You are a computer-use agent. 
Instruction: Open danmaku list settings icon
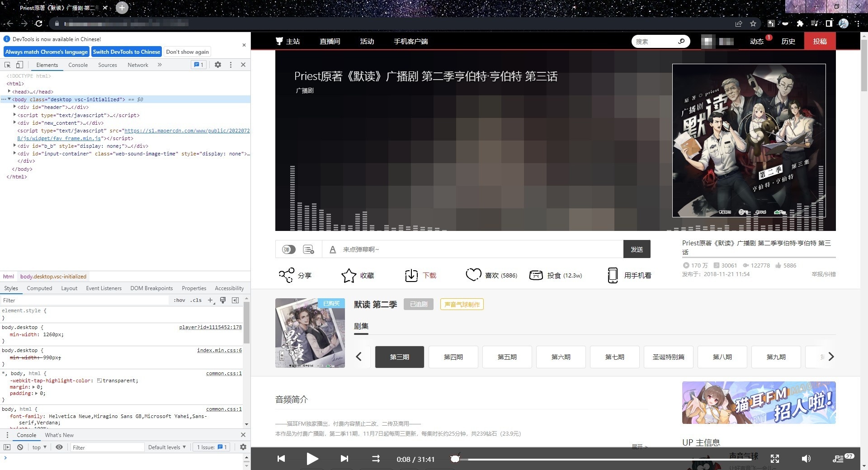[309, 249]
